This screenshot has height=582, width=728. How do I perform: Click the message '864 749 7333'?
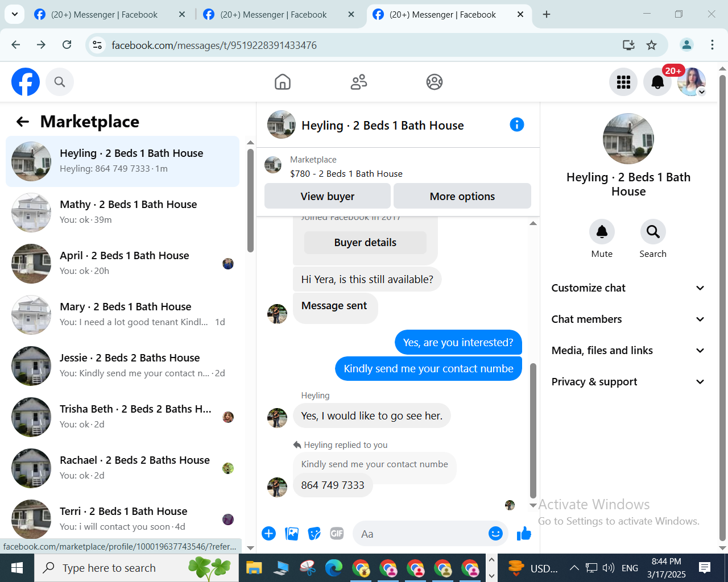pos(333,485)
